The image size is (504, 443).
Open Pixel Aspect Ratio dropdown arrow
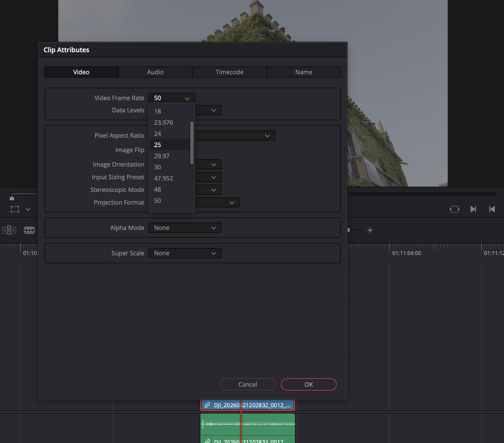coord(267,136)
